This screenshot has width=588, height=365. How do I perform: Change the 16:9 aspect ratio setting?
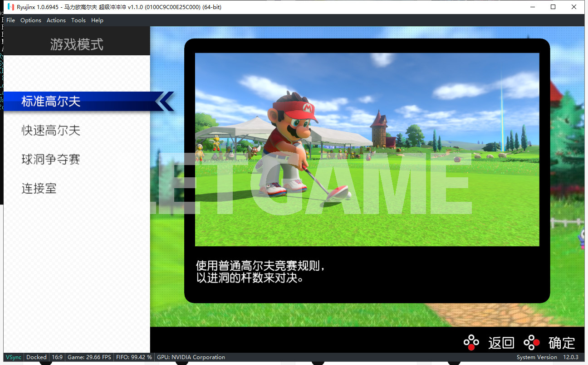pyautogui.click(x=57, y=357)
